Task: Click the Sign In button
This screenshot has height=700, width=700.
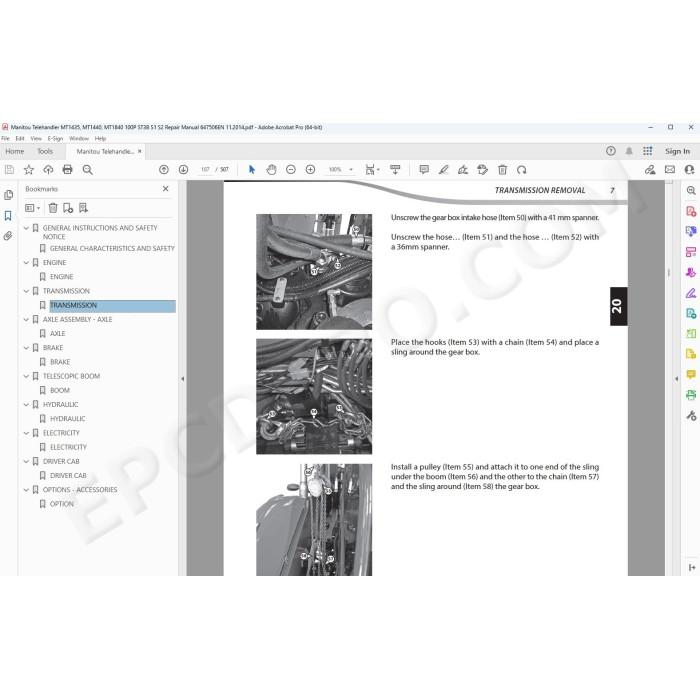Action: pyautogui.click(x=677, y=151)
